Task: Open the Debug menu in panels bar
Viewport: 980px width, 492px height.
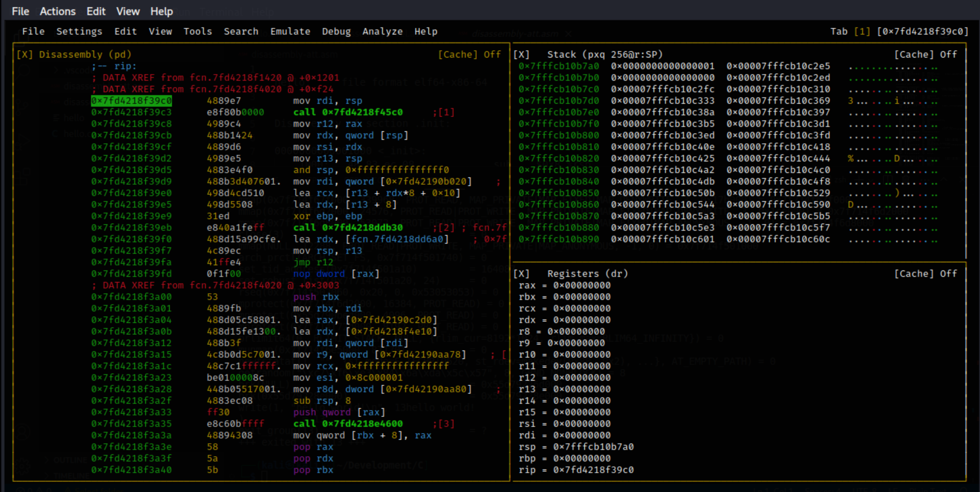Action: (x=336, y=31)
